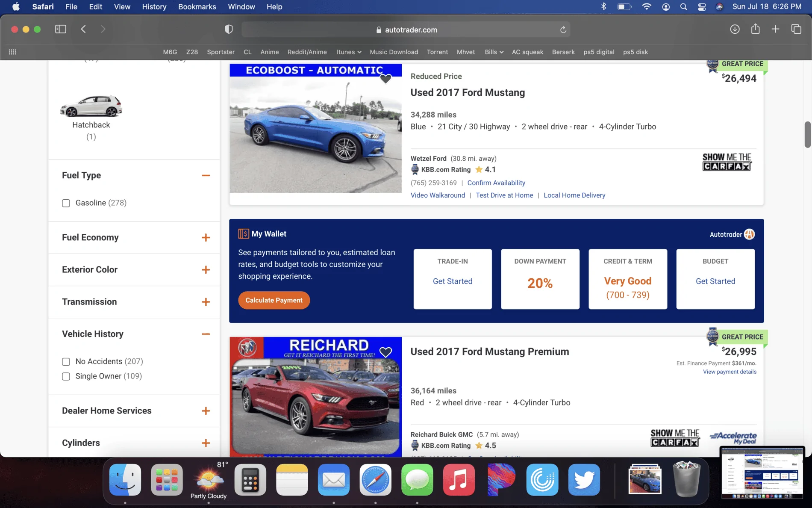Open a new tab with plus icon
Screen dimensions: 812x508
pos(775,29)
